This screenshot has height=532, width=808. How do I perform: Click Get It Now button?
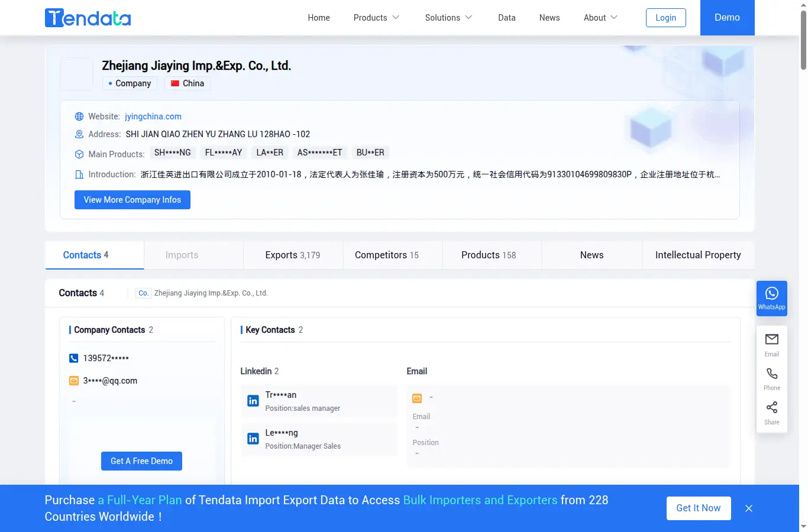[699, 508]
